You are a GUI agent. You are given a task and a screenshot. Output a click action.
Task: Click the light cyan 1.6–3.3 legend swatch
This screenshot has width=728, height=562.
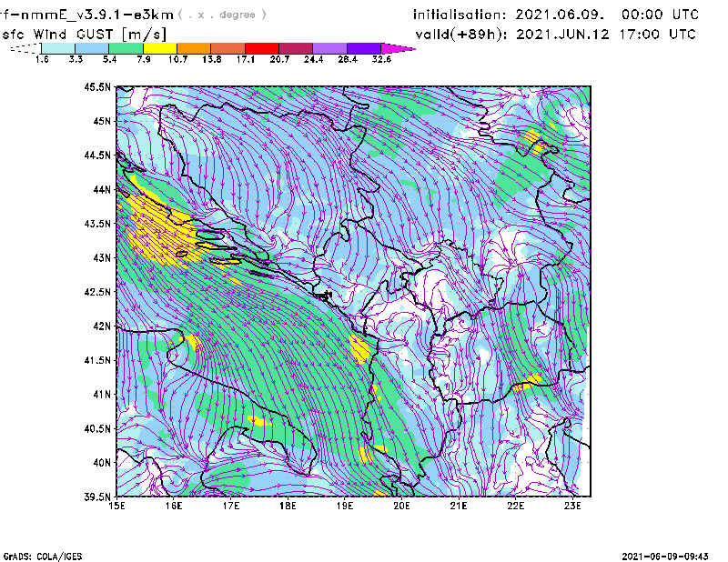point(58,48)
